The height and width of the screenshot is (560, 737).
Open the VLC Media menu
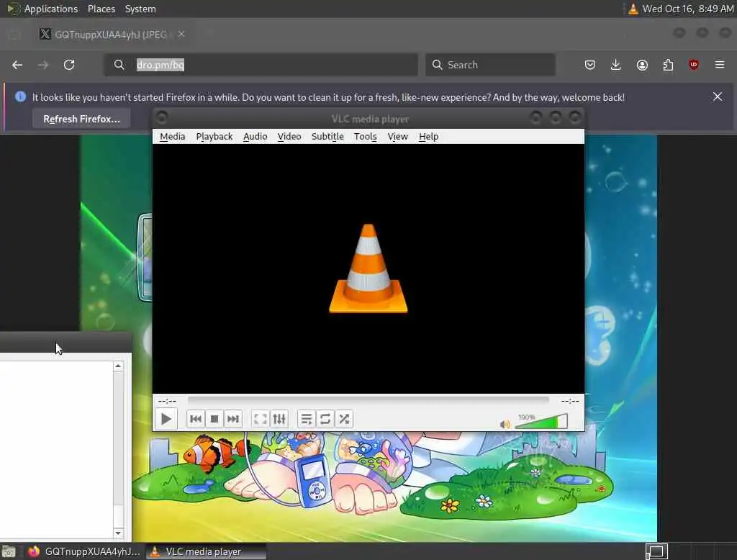(x=173, y=136)
